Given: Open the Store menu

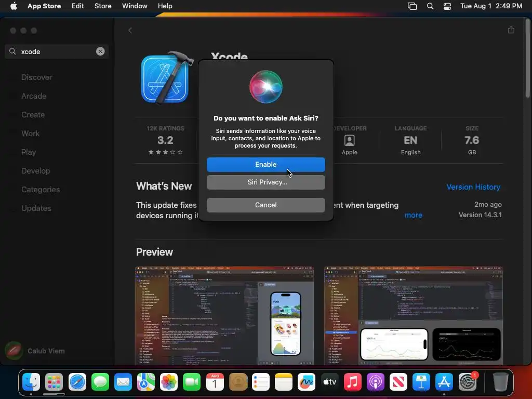Looking at the screenshot, I should click(103, 6).
